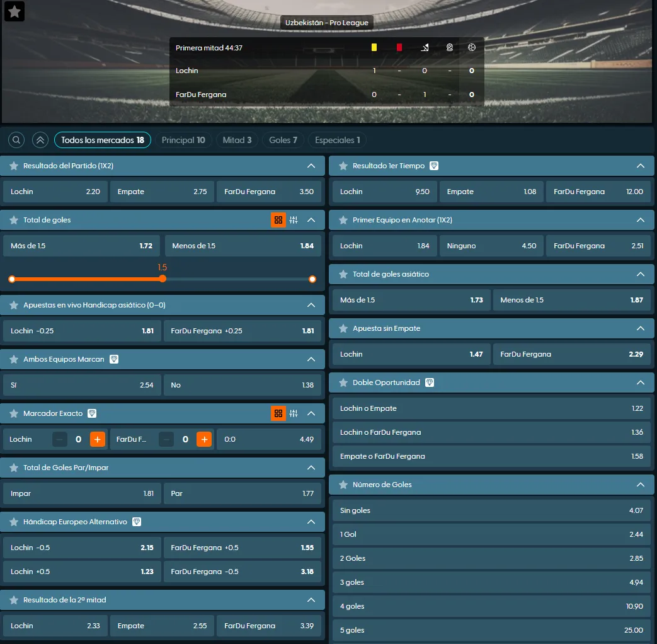This screenshot has width=657, height=644.
Task: Switch to the Todos los mercados tab
Action: coord(103,140)
